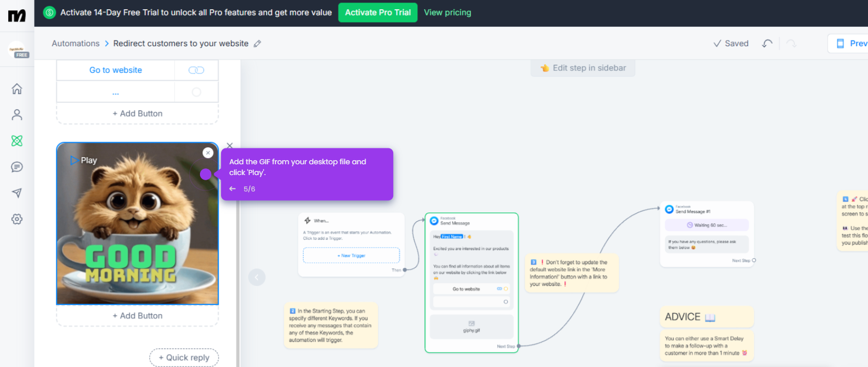Open Live Chat in sidebar
Screen dimensions: 868x367
17,167
